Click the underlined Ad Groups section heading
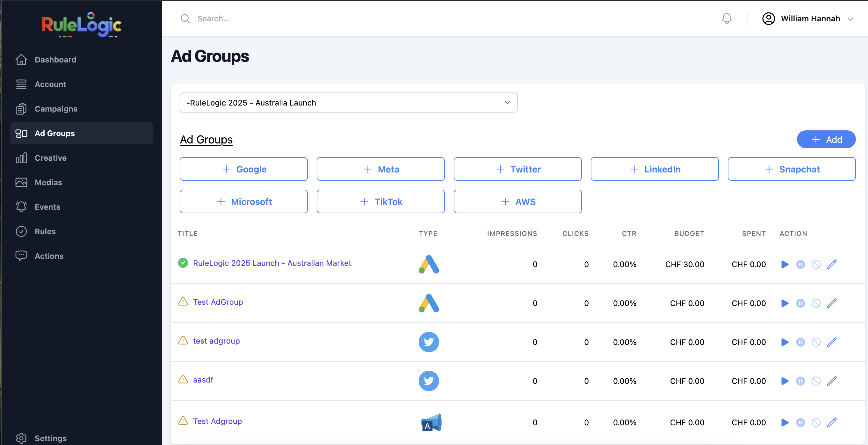This screenshot has width=868, height=445. click(x=206, y=140)
